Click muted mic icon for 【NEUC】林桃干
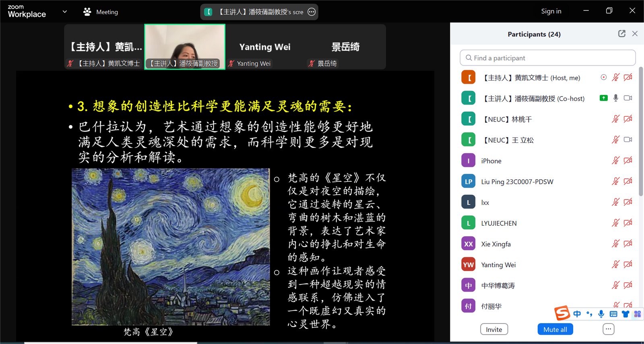The width and height of the screenshot is (644, 344). coord(615,119)
